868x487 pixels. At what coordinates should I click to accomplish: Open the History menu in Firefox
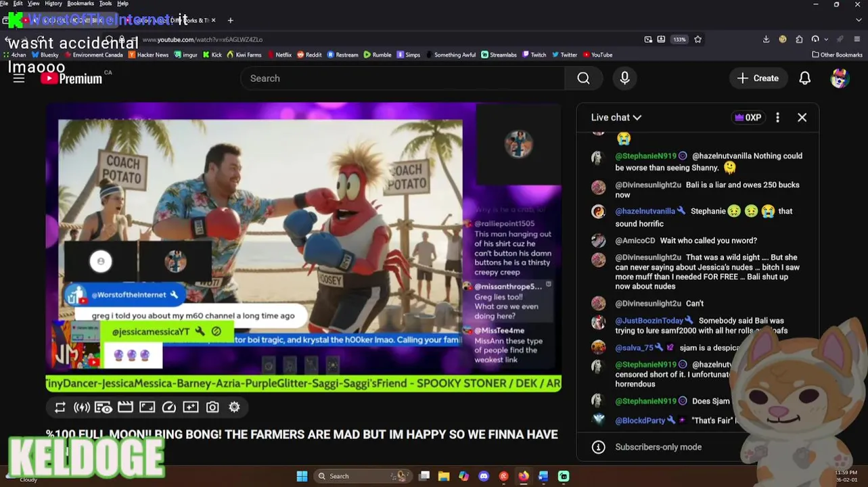pos(53,3)
